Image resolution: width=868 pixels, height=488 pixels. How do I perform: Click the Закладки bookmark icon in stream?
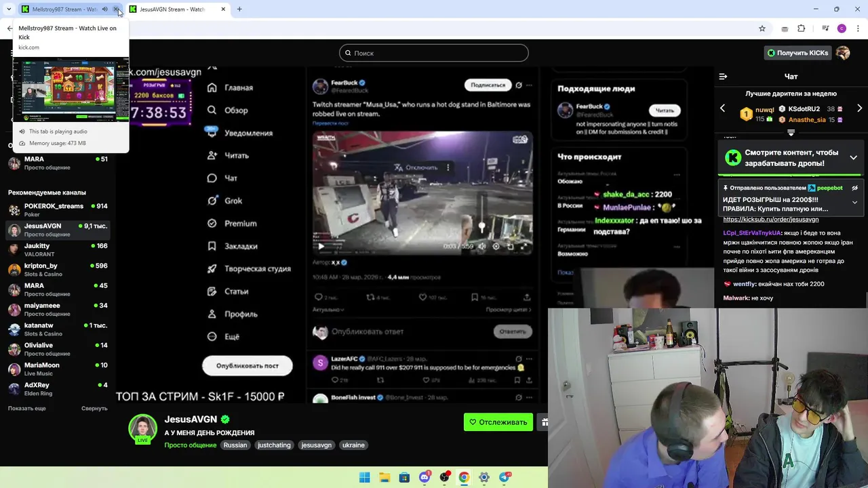click(212, 246)
